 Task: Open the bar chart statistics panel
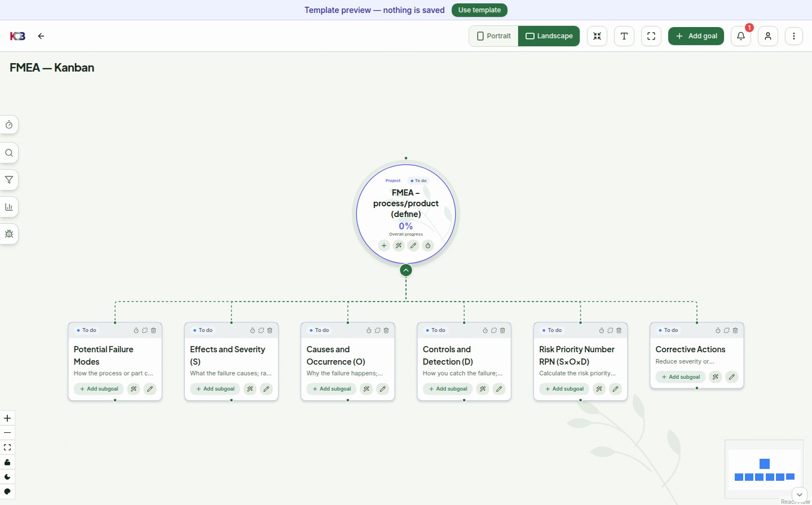[x=9, y=207]
